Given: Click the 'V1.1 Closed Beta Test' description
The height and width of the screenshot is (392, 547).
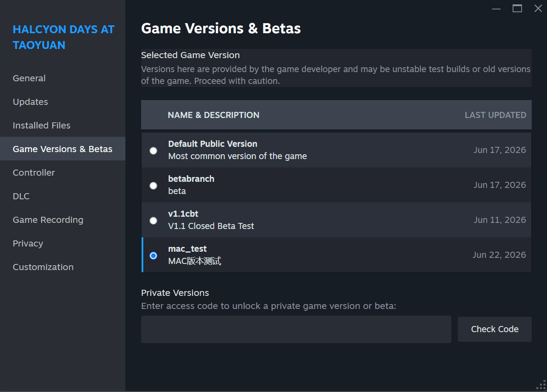Looking at the screenshot, I should (211, 226).
